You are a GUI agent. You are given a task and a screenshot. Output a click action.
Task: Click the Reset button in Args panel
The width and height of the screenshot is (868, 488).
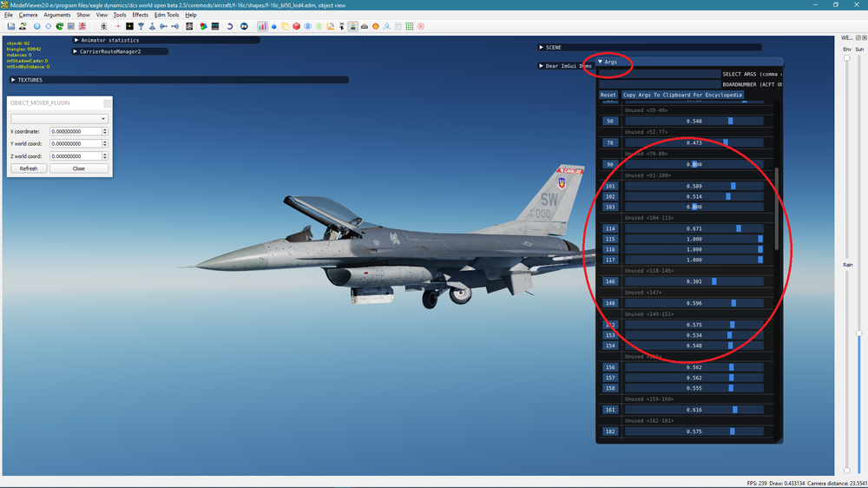click(608, 95)
